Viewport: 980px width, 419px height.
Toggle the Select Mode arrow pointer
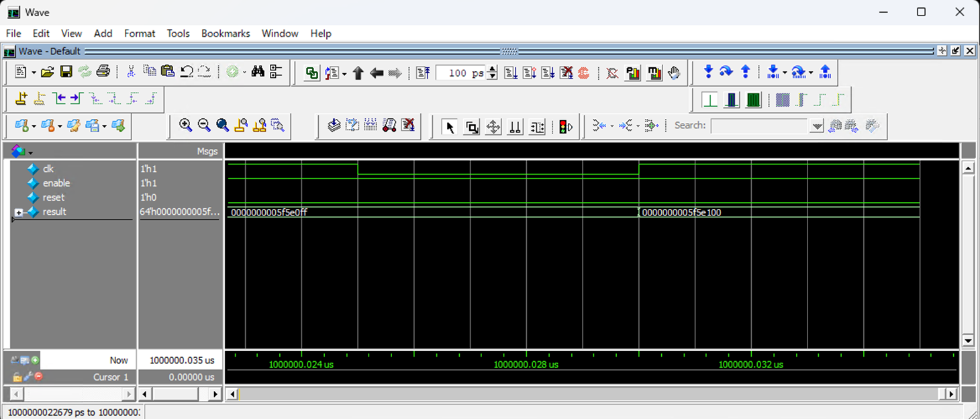tap(450, 126)
